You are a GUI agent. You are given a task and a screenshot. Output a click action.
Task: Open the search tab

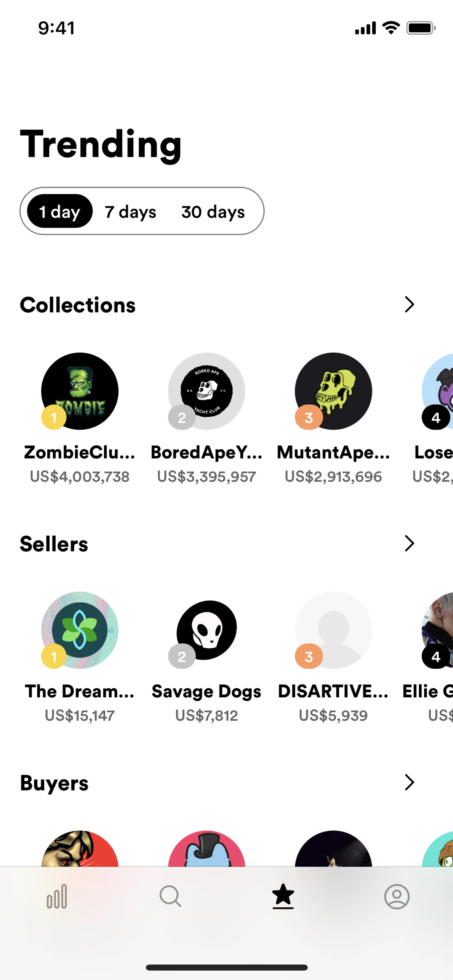[170, 896]
